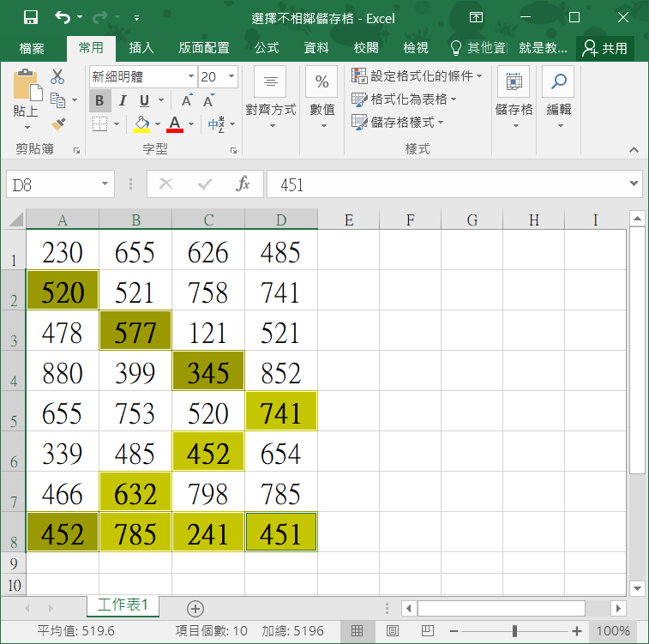Screen dimensions: 649x644
Task: Switch to Page Layout view icon
Action: point(392,631)
